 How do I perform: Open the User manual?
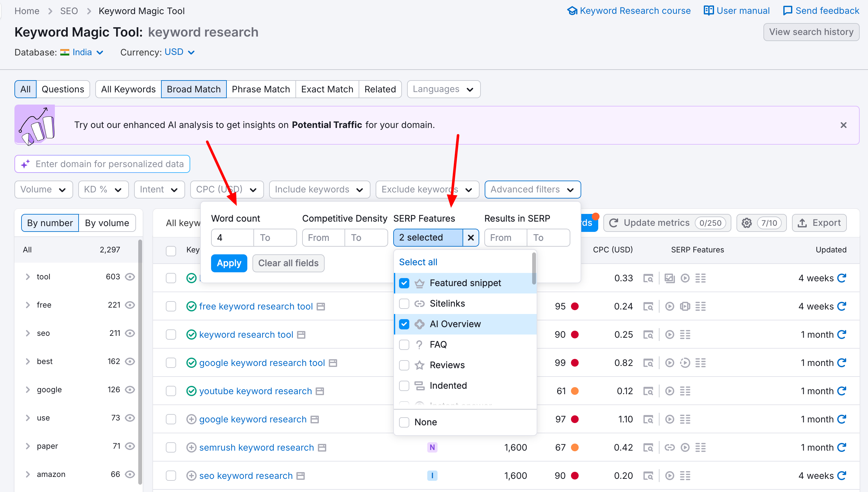tap(736, 11)
